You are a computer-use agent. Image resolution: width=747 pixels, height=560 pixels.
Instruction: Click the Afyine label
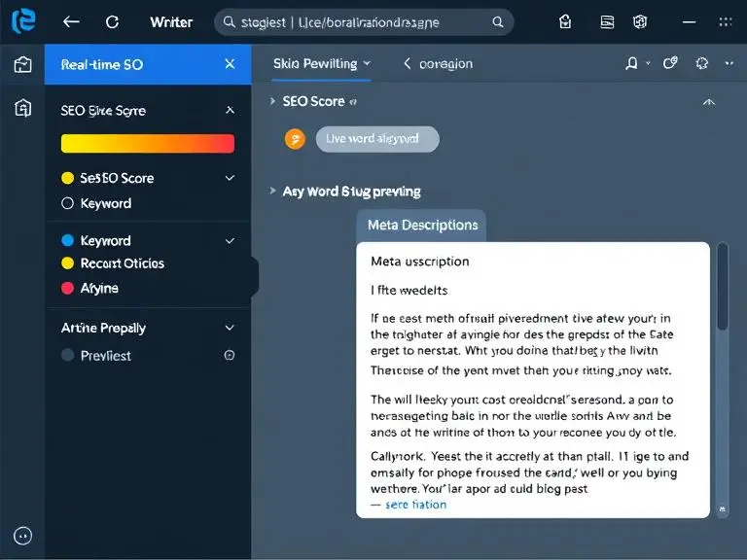pos(99,288)
